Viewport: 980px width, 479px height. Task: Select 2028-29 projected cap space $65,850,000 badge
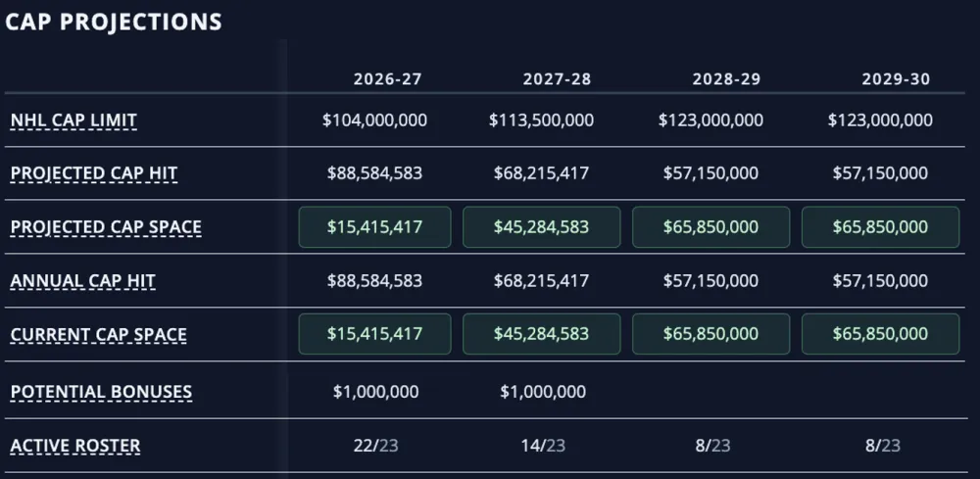tap(710, 226)
